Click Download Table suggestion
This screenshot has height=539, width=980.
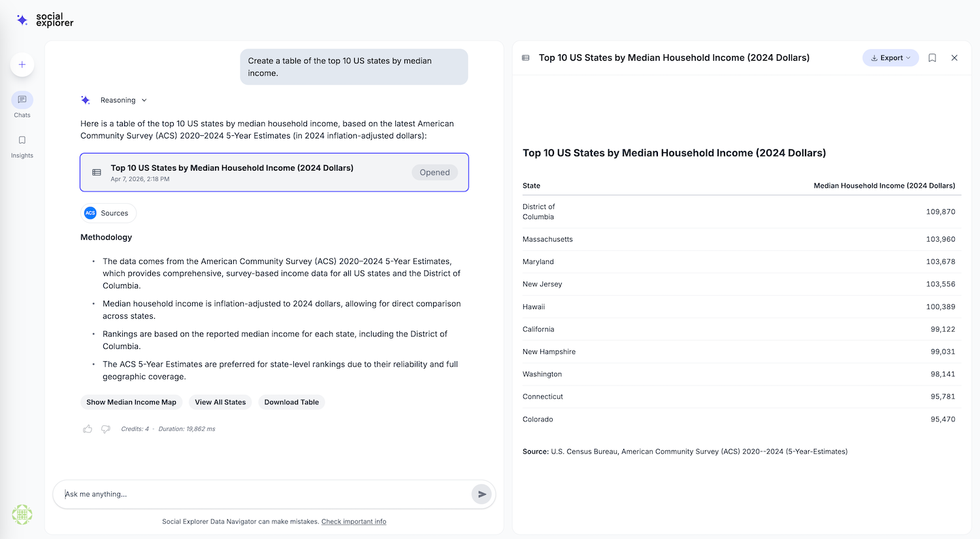point(291,402)
